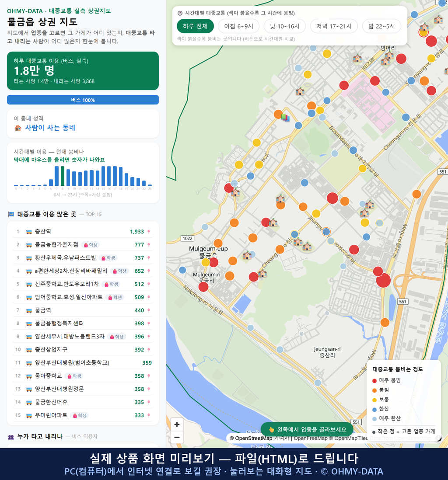Click the 왼쪽에서 업종을 골라보세요 green prompt button

pos(307,429)
